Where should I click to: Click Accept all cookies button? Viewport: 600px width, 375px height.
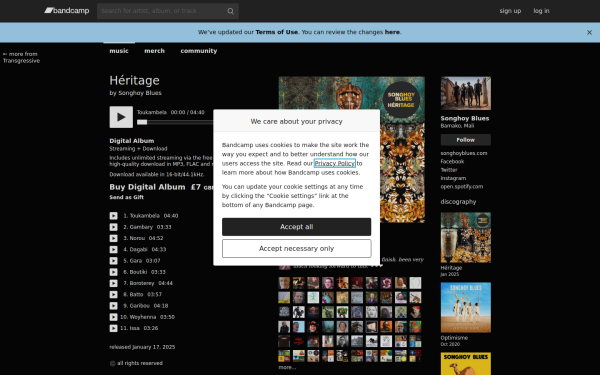pyautogui.click(x=297, y=227)
